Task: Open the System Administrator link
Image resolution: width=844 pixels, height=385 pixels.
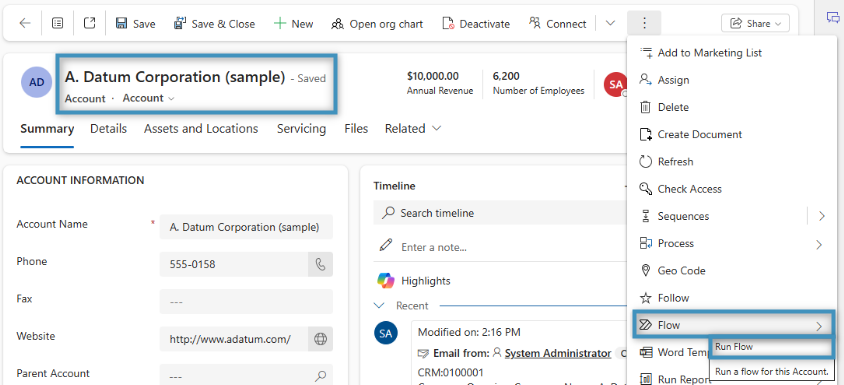Action: (557, 353)
